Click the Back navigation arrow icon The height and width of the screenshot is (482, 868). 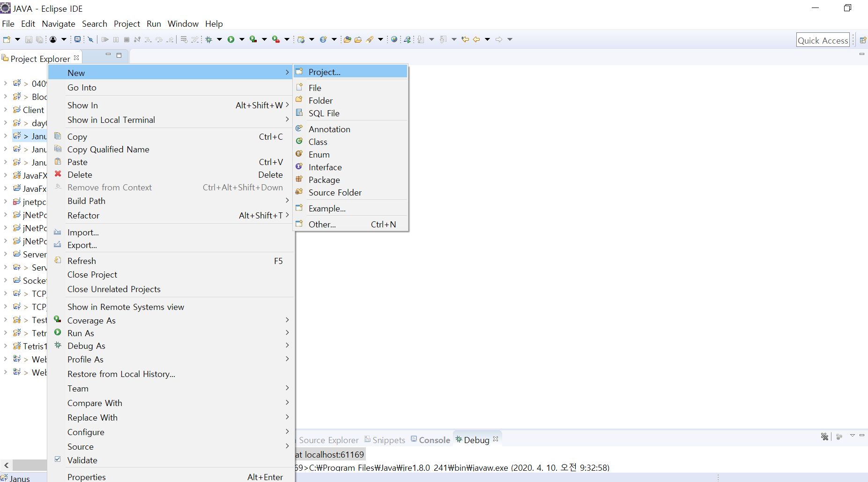point(476,39)
